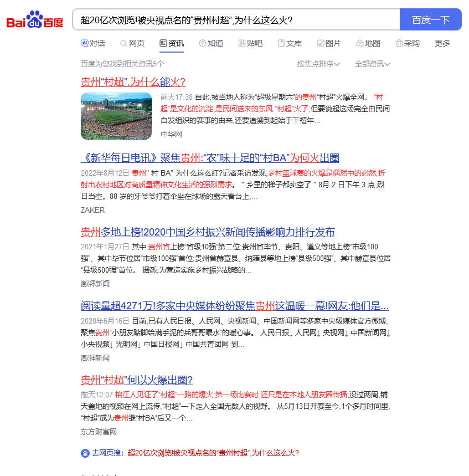Screen dimensions: 469x476
Task: Switch to the 网页 tab
Action: [x=132, y=43]
